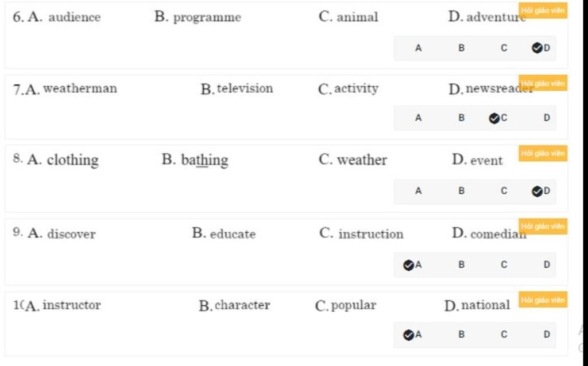Choose answer C for question 6
Image resolution: width=588 pixels, height=366 pixels.
click(504, 48)
